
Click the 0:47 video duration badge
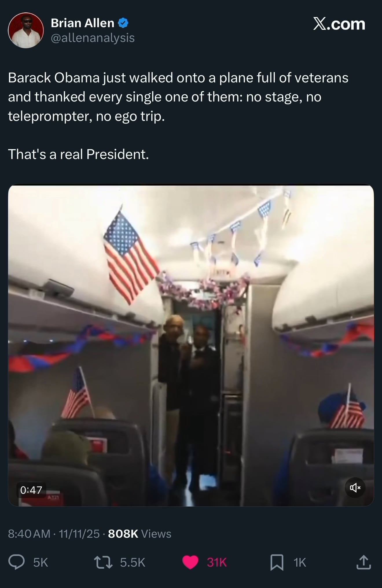tap(31, 490)
